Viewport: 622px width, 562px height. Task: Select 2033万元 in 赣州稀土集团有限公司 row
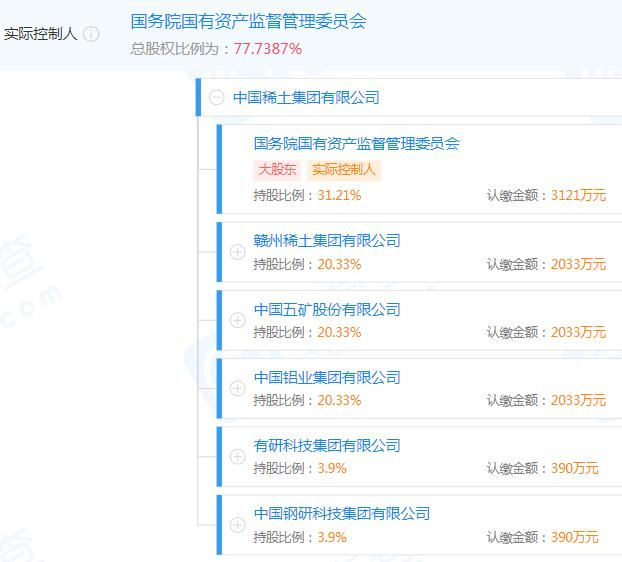point(578,264)
